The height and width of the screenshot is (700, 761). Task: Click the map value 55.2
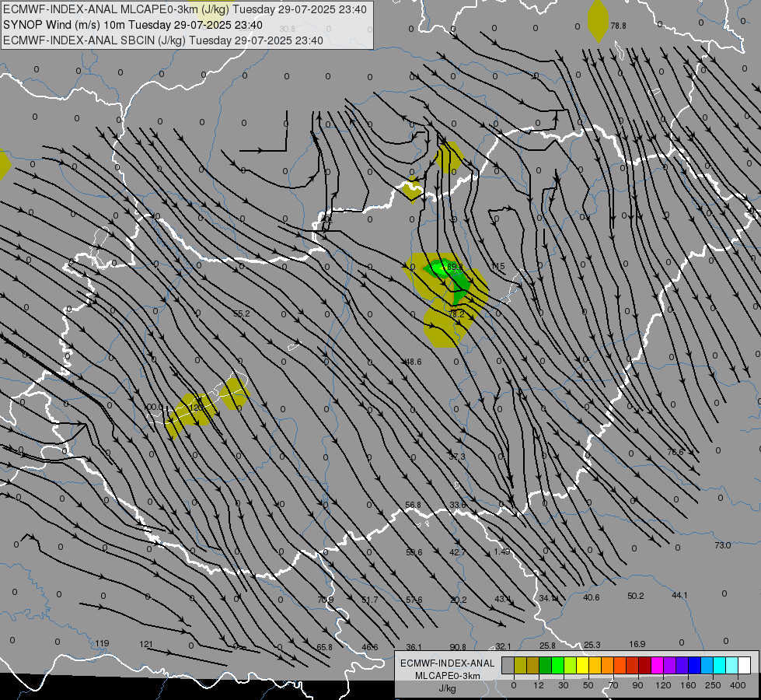coord(242,313)
